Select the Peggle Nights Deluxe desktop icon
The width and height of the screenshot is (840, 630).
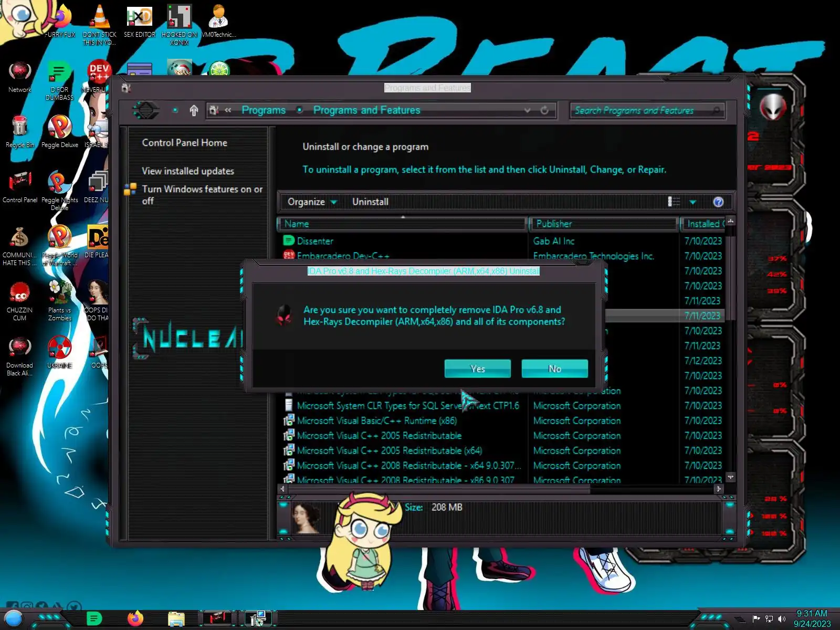point(60,191)
